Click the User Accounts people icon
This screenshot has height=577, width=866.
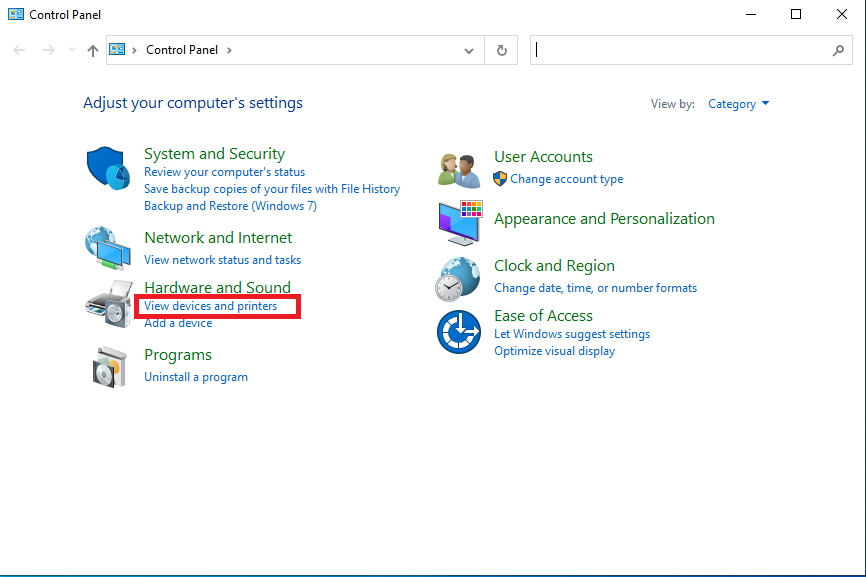click(460, 168)
